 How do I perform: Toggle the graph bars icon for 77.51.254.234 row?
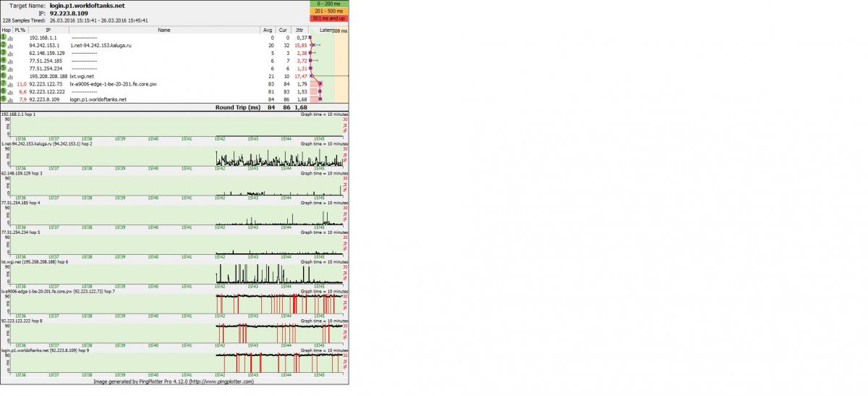10,68
